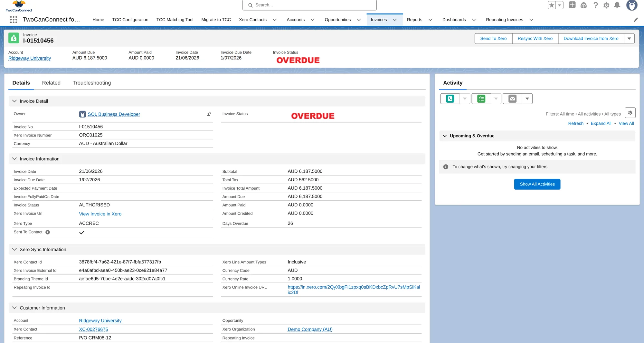This screenshot has width=644, height=343.
Task: Open the Migrate to TCC nav item
Action: 216,20
